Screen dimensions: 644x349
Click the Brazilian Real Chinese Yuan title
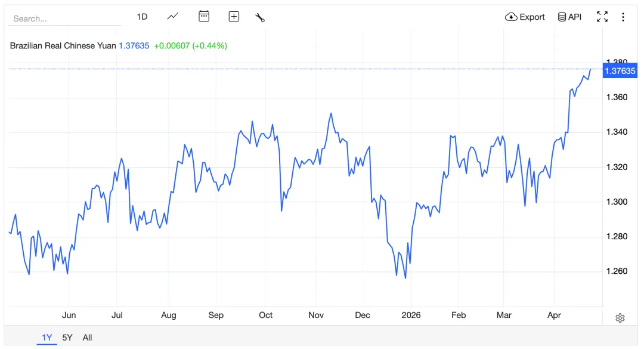[x=63, y=45]
